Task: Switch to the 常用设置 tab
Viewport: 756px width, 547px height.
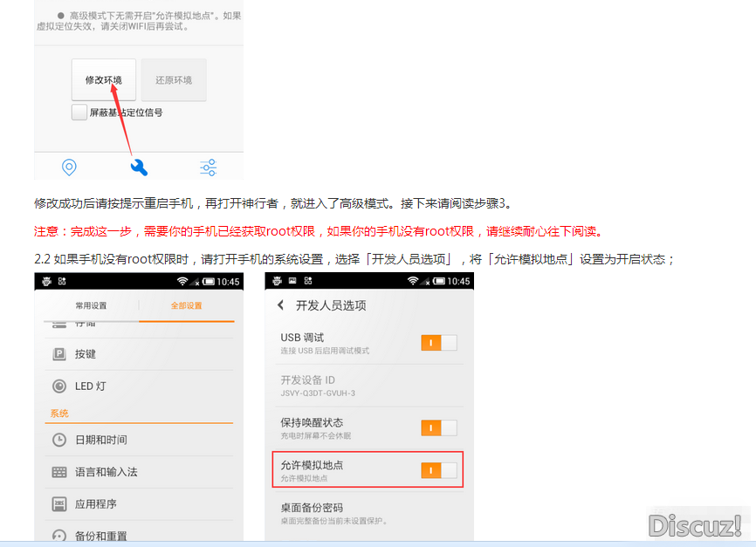Action: point(91,305)
